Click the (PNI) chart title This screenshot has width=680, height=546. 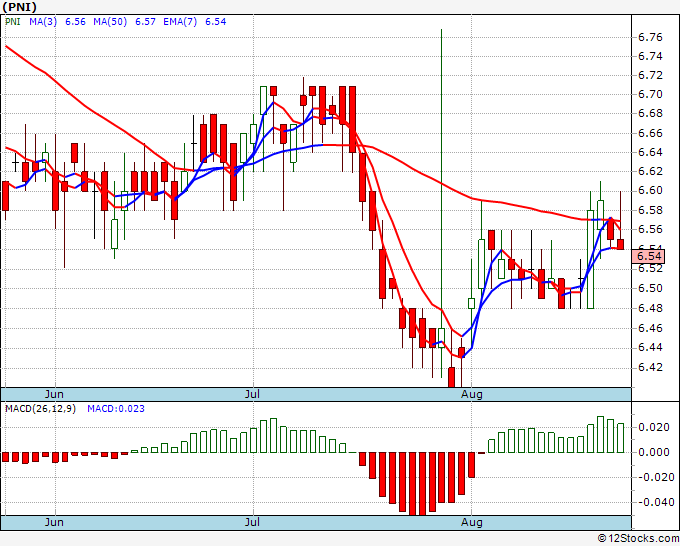tap(19, 7)
